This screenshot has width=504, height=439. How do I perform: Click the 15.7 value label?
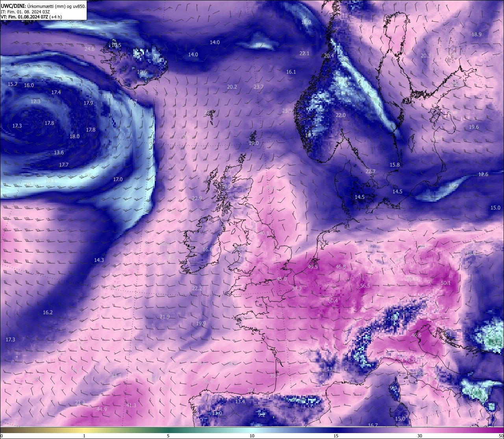click(x=13, y=84)
